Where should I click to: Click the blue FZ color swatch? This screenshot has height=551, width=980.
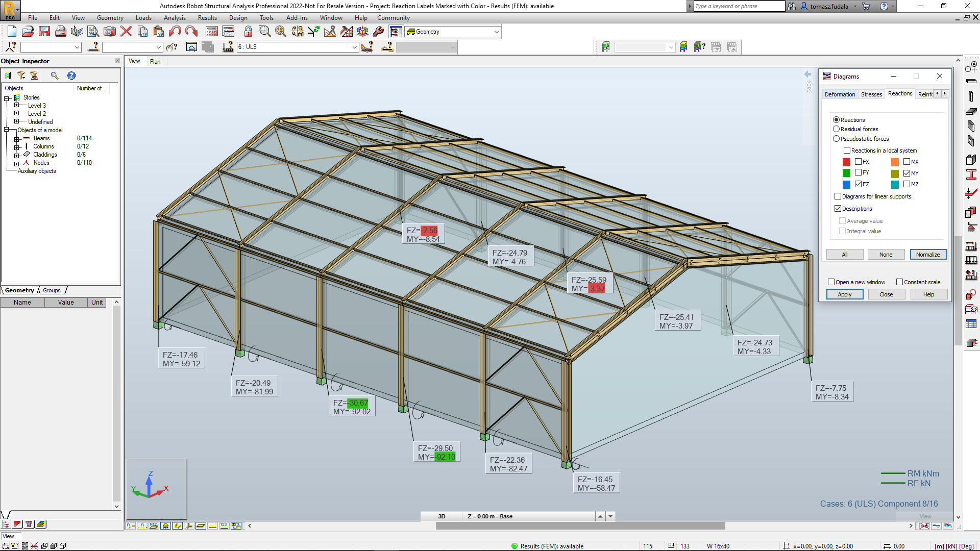(x=846, y=184)
